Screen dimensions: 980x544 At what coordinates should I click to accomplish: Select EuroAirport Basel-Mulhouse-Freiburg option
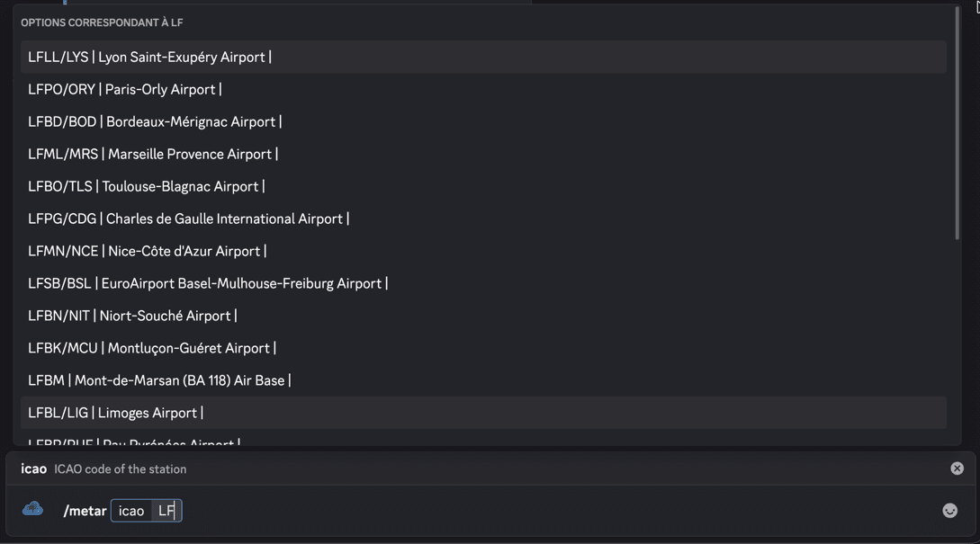[x=205, y=283]
